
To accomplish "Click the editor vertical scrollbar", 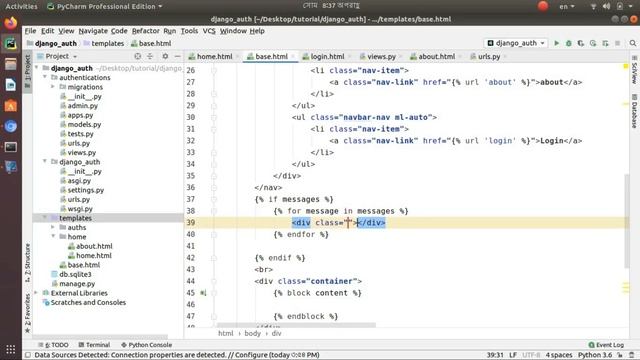I will coord(627,221).
